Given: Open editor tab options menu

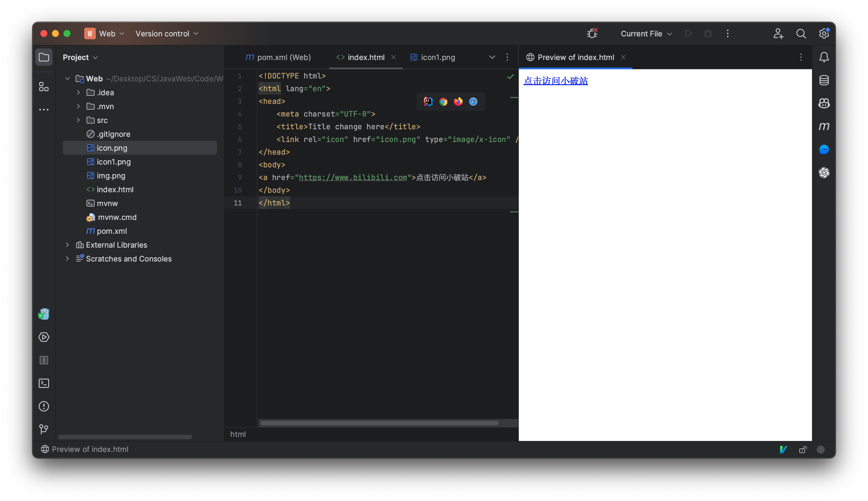Looking at the screenshot, I should pyautogui.click(x=507, y=57).
